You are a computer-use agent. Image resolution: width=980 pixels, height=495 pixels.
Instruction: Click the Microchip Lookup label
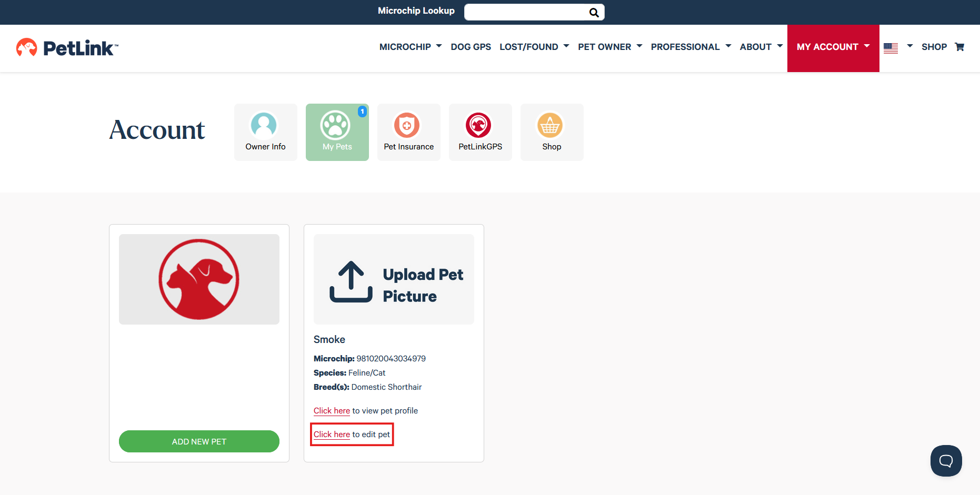[416, 11]
